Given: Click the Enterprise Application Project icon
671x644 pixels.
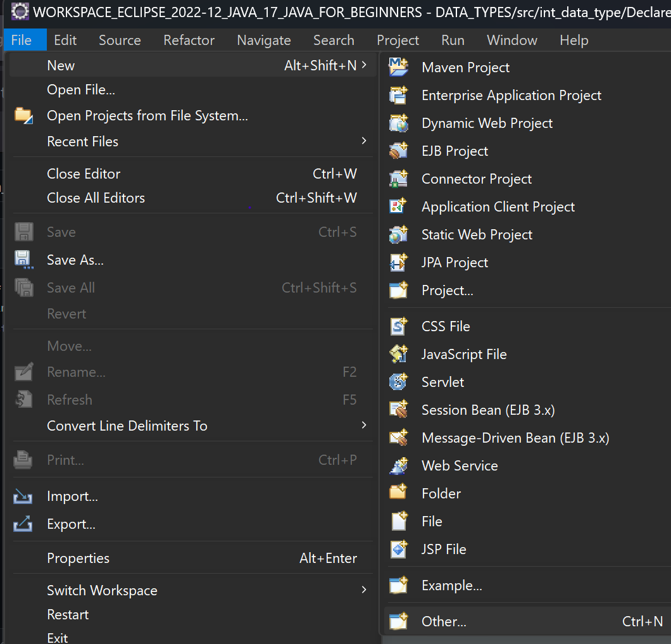Looking at the screenshot, I should coord(398,95).
